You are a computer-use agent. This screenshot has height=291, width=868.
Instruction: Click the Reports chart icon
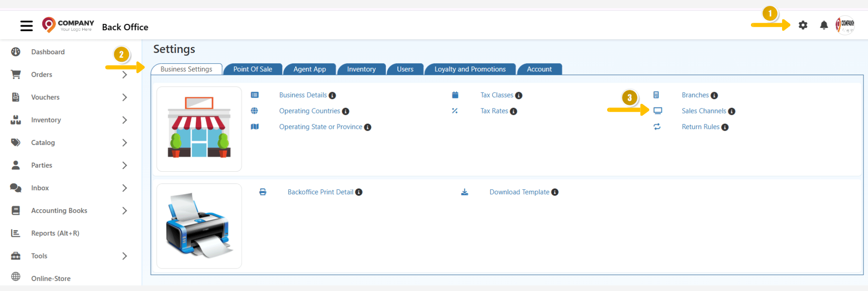pyautogui.click(x=16, y=233)
